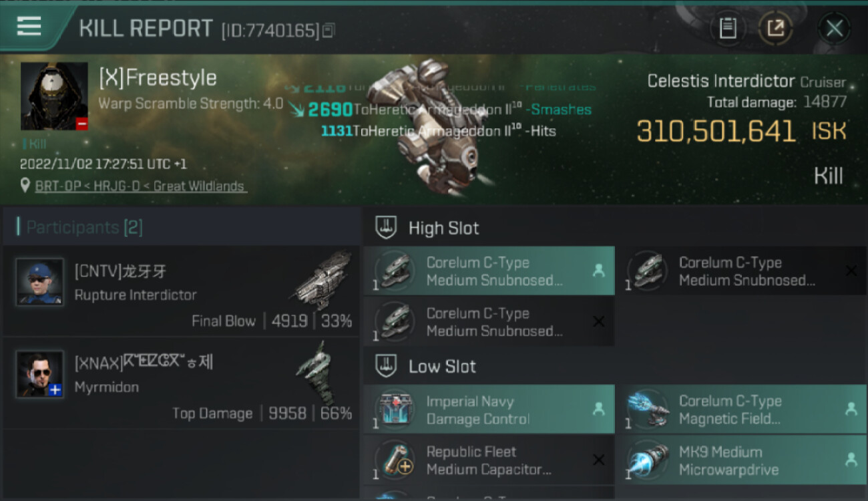This screenshot has height=501, width=868.
Task: Select the Rupture Interdictor participant row
Action: (x=181, y=290)
